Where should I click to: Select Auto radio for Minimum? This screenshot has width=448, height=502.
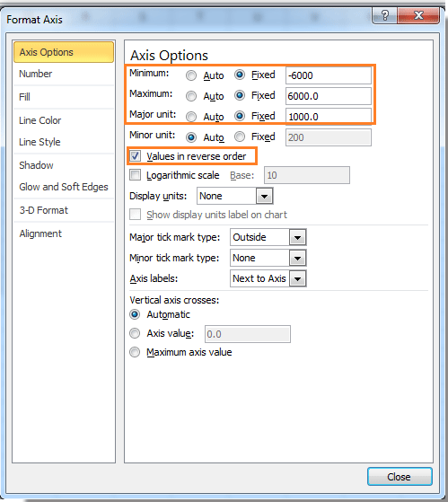191,75
